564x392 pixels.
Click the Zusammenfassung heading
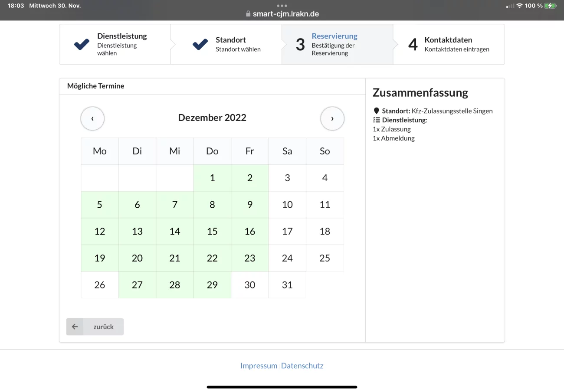420,93
